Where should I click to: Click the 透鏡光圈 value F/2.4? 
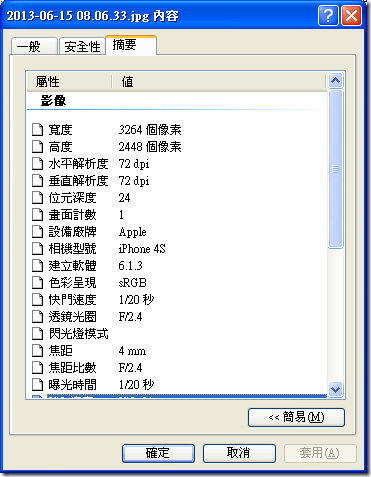pos(130,317)
